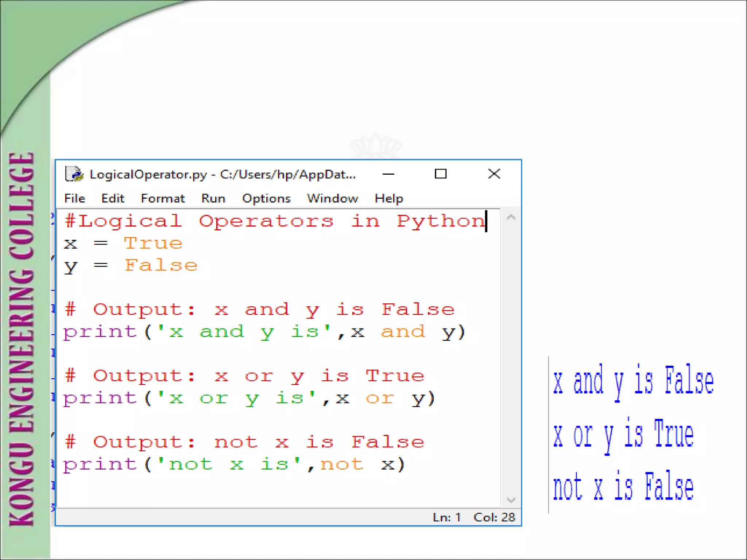The image size is (747, 560).
Task: Click the Ln: 1 Col: 28 status indicator
Action: click(473, 517)
